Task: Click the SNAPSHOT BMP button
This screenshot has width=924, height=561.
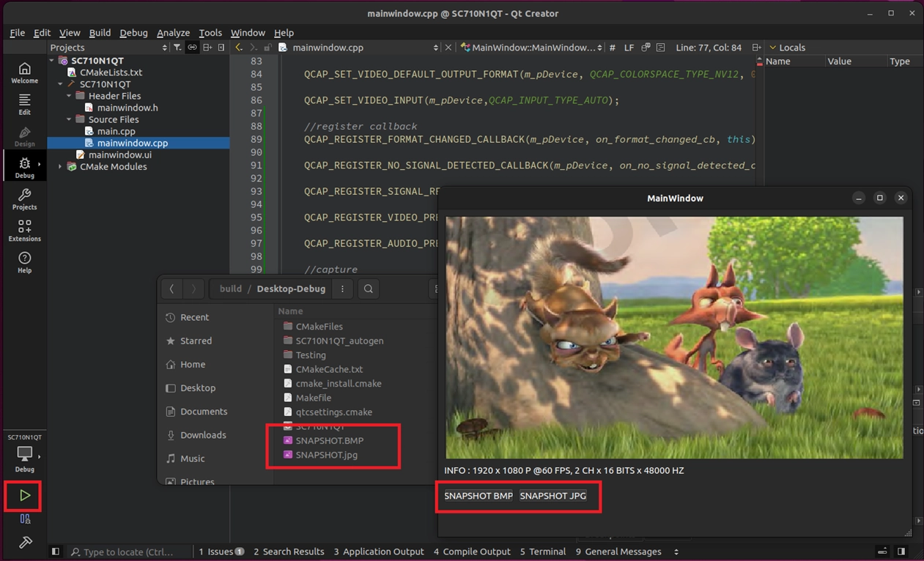Action: coord(478,496)
